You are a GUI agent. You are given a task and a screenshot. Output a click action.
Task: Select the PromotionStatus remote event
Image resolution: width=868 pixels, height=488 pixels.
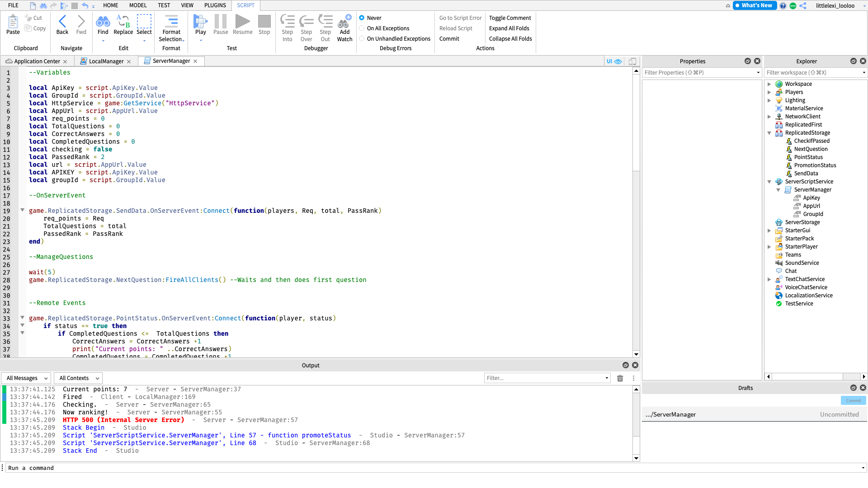(815, 165)
